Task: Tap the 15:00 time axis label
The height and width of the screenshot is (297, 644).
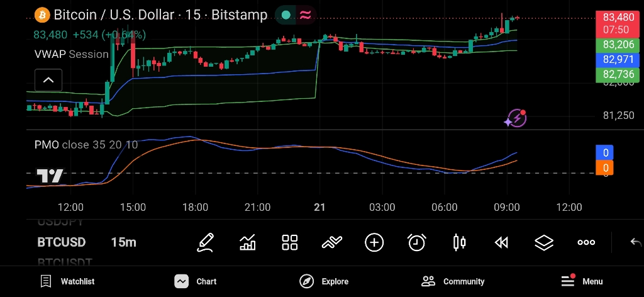Action: coord(133,207)
